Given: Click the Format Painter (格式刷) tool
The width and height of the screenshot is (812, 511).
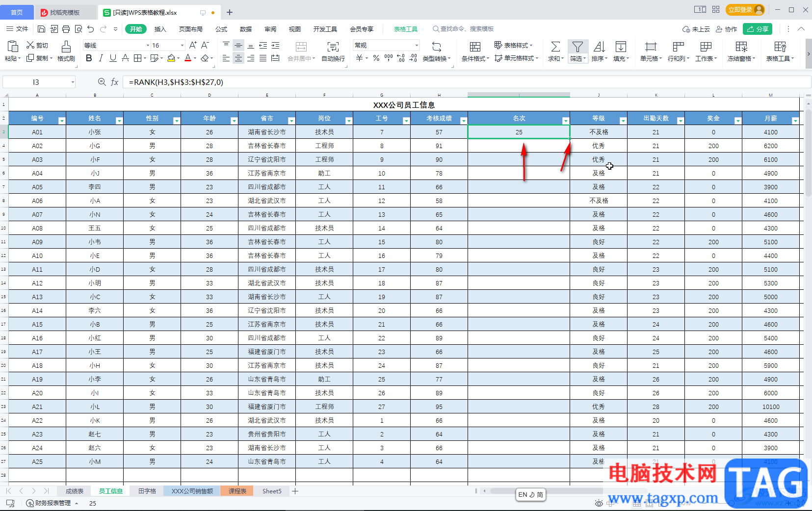Looking at the screenshot, I should [66, 51].
